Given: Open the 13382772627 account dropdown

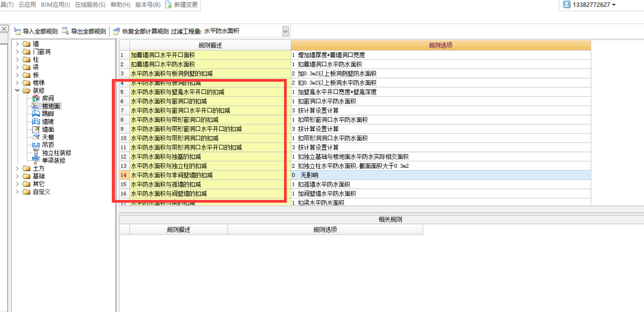Looking at the screenshot, I should pos(614,5).
